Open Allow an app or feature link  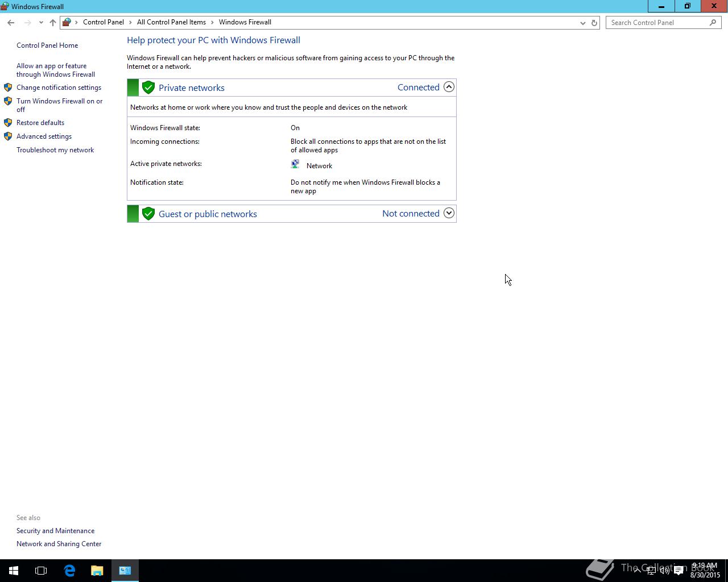click(x=56, y=70)
